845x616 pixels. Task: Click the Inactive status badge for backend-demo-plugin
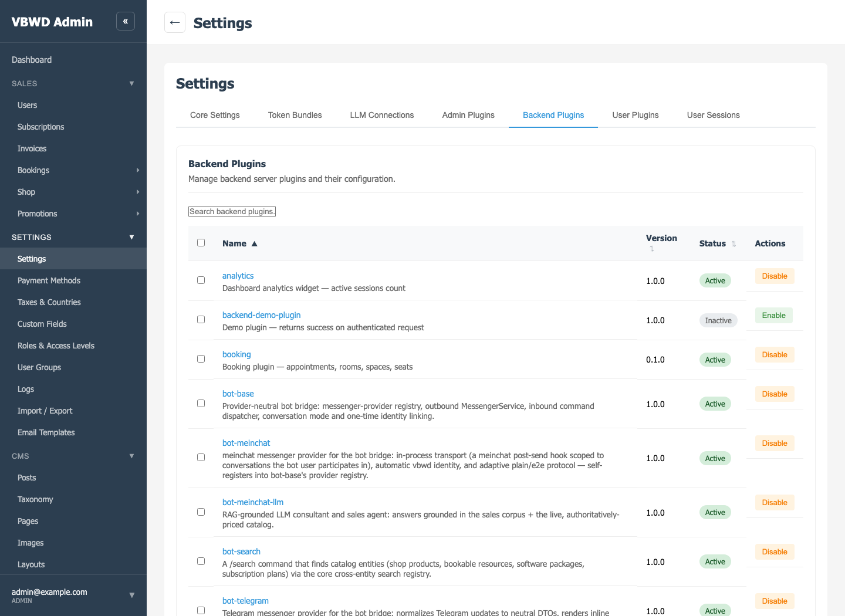point(718,320)
